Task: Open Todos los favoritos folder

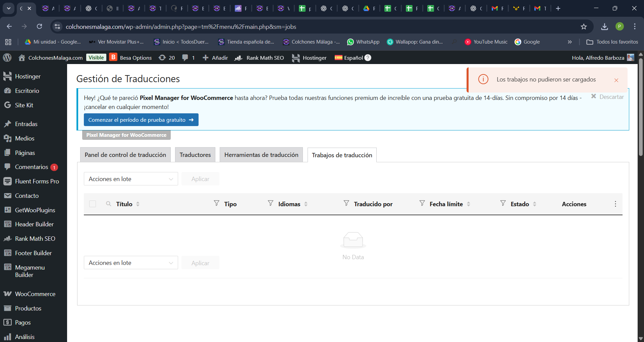Action: [612, 42]
